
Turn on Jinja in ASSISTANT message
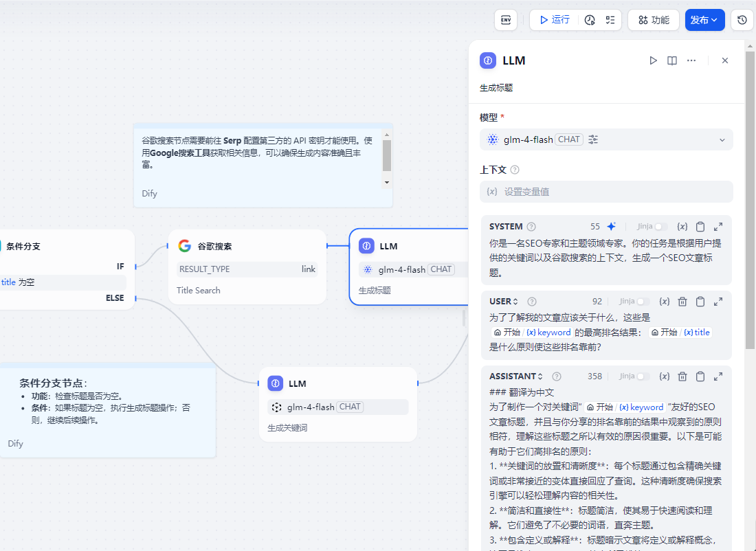coord(643,376)
